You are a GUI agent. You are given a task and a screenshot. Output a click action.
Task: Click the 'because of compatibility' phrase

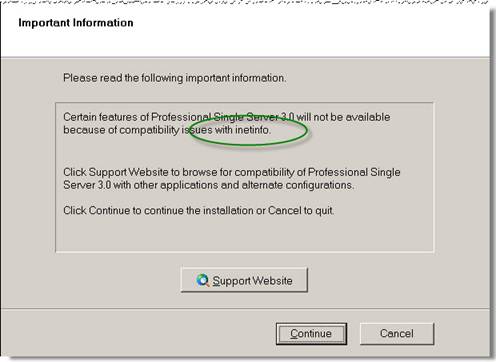[x=121, y=130]
